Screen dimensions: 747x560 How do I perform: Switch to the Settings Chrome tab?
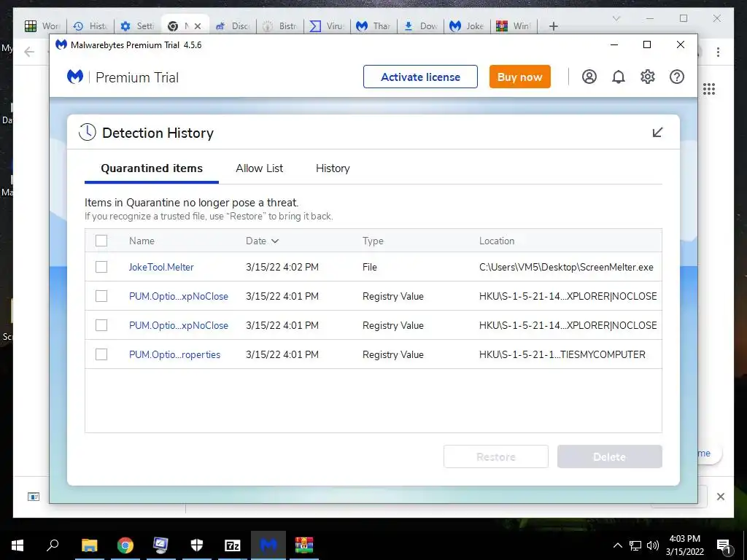tap(137, 26)
